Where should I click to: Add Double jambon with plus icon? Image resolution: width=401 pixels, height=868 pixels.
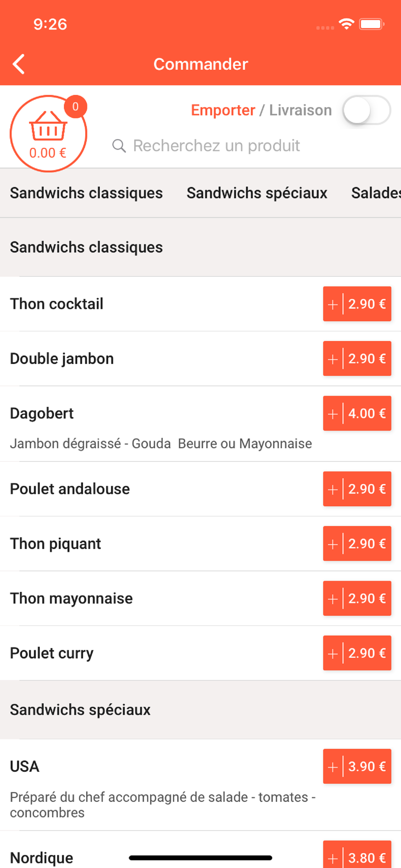point(333,359)
